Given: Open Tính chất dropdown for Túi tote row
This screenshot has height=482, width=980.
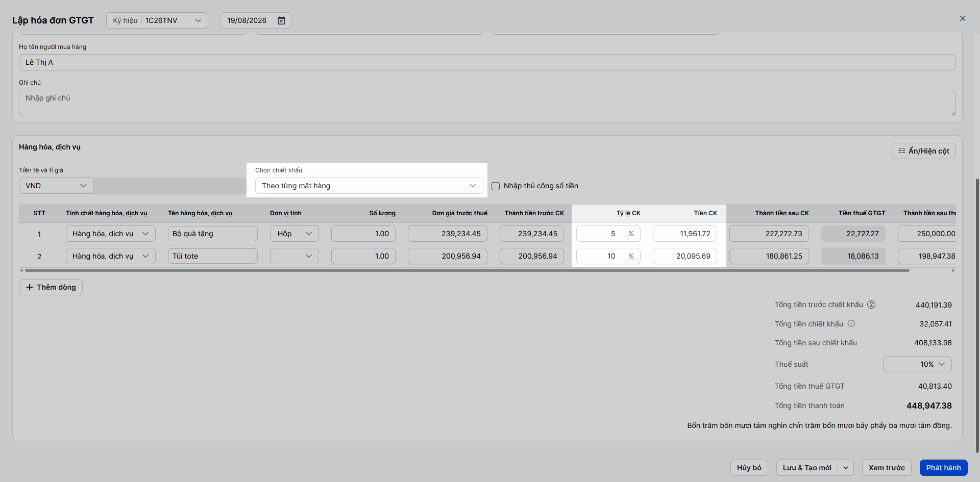Looking at the screenshot, I should [x=111, y=256].
